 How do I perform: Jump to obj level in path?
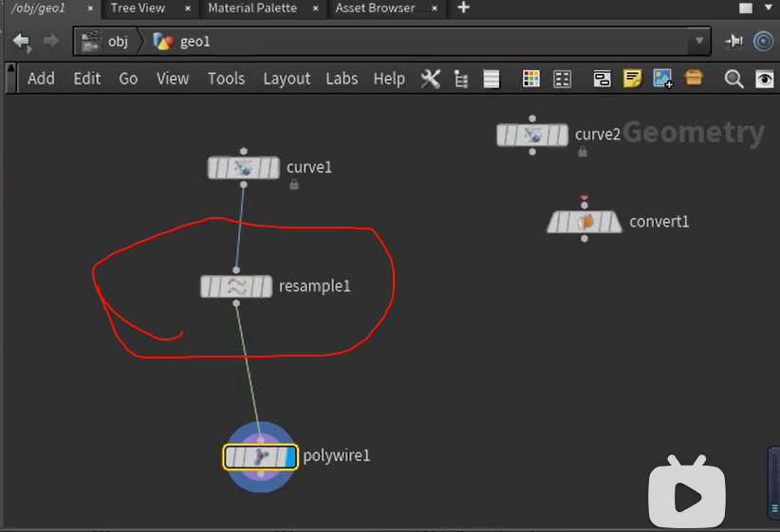click(x=105, y=42)
